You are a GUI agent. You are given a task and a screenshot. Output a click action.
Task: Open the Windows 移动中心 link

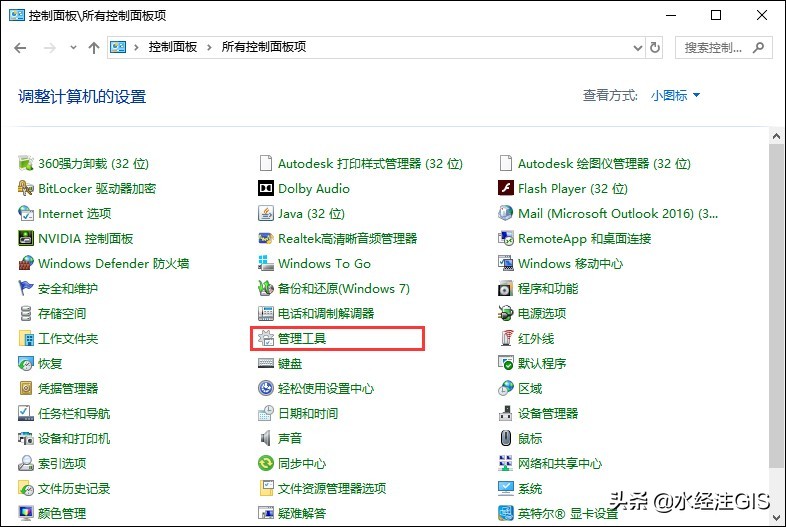coord(570,263)
